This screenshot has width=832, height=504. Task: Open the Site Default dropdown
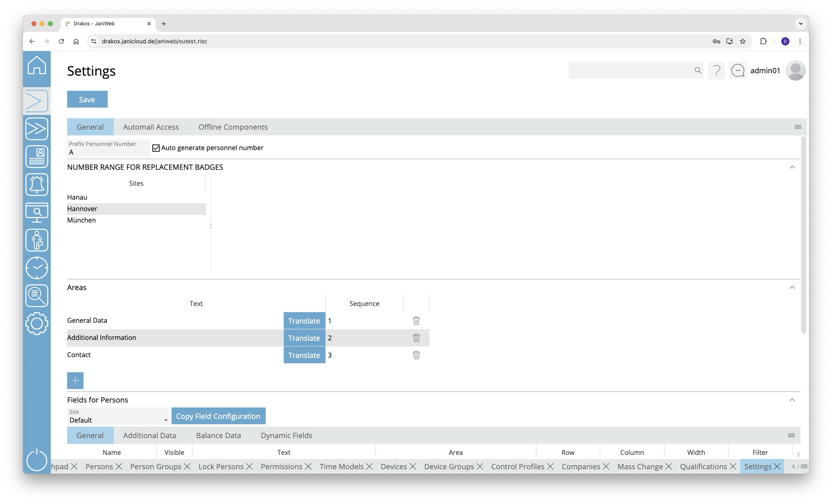(x=118, y=416)
